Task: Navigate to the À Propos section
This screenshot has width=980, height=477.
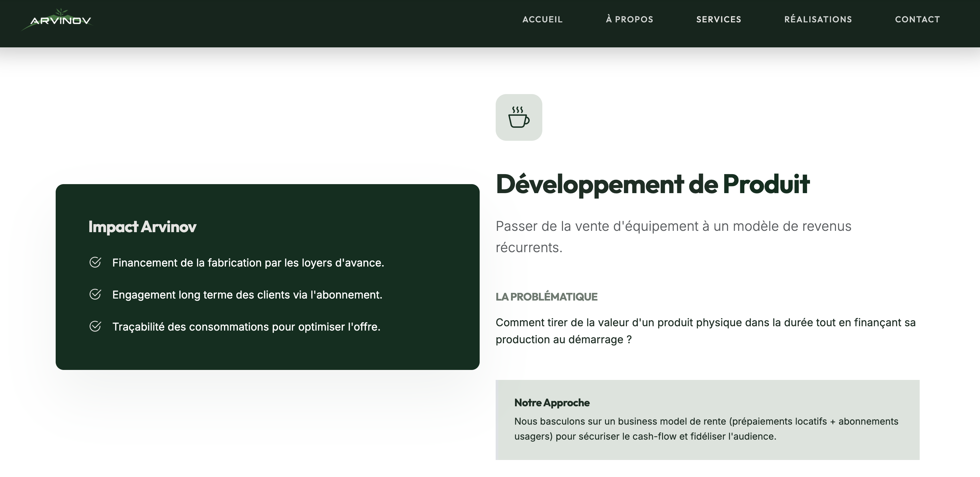Action: tap(630, 19)
